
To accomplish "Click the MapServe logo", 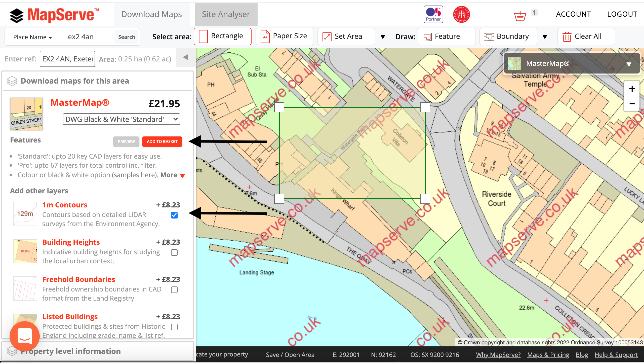I will [x=54, y=15].
